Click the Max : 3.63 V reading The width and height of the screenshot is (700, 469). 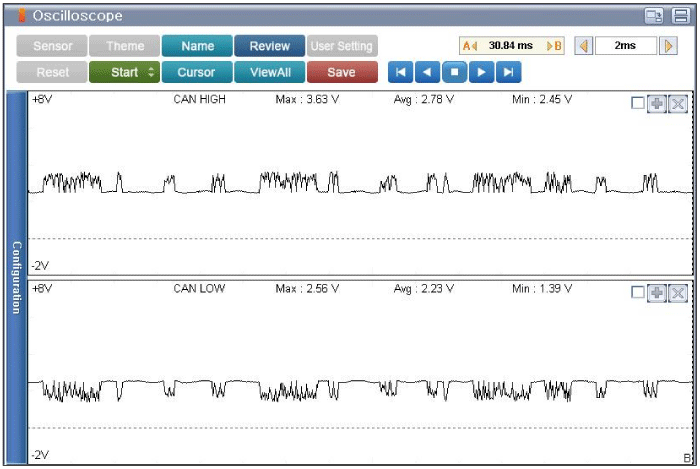tap(307, 100)
